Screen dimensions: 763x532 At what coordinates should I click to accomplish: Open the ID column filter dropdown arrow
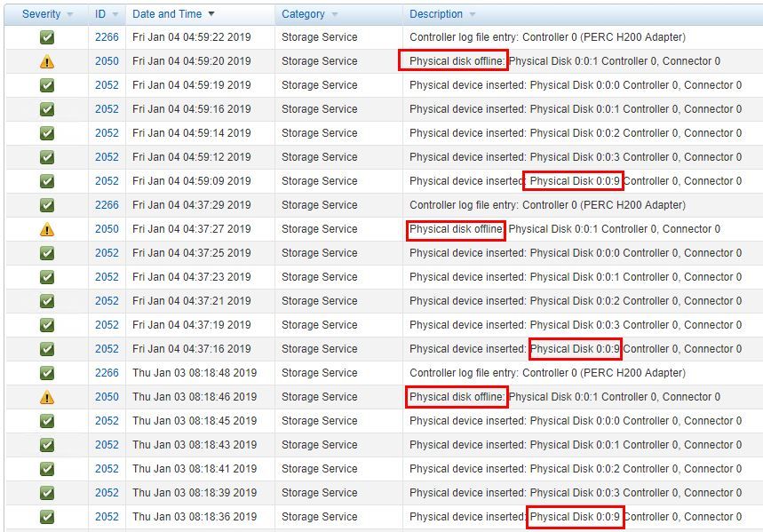point(115,14)
